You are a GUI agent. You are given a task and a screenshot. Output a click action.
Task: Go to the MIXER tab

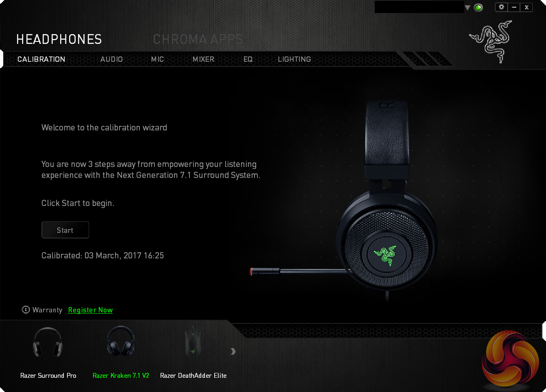203,59
